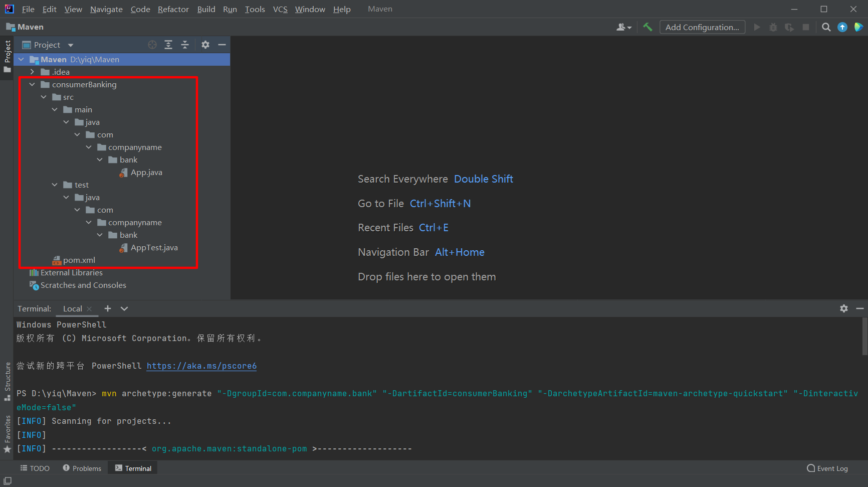Collapse the main folder
The height and width of the screenshot is (487, 868).
[55, 109]
